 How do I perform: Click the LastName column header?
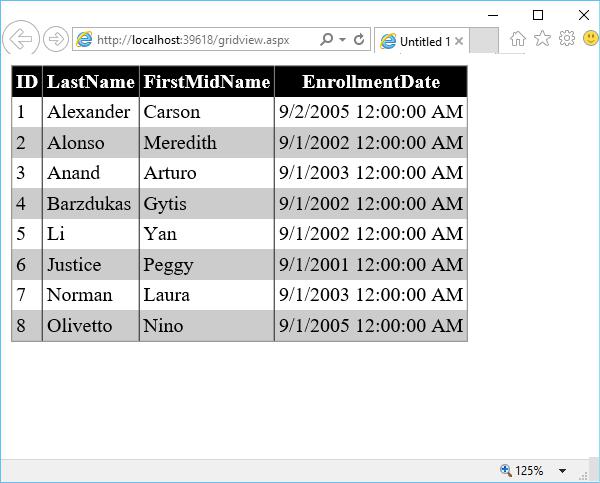pos(90,82)
